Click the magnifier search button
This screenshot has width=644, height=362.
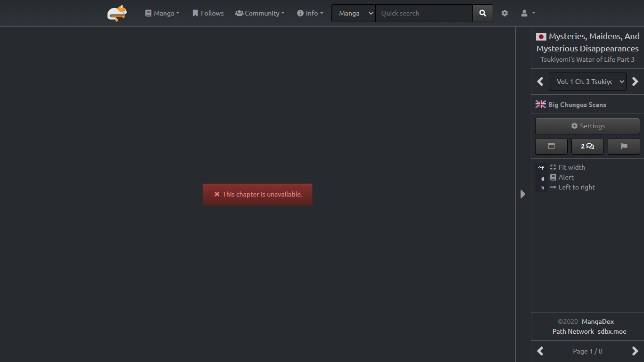tap(482, 13)
